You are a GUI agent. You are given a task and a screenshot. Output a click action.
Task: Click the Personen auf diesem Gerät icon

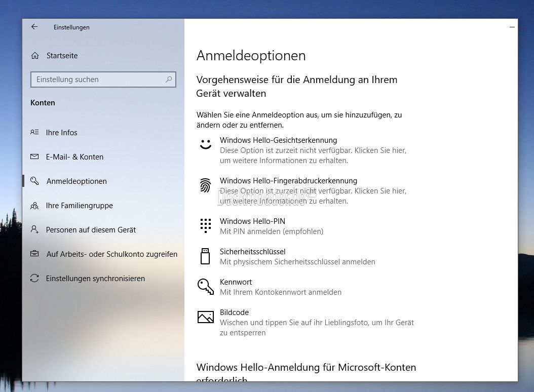point(34,229)
